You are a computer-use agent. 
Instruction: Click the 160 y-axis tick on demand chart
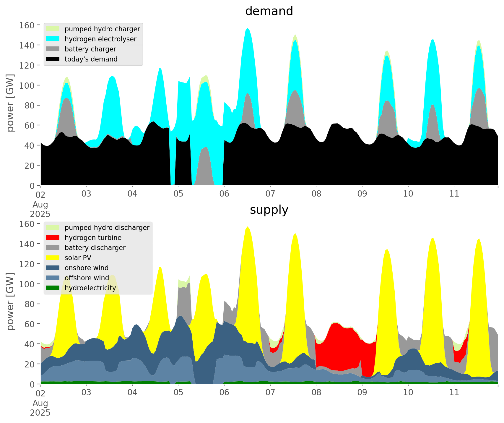pyautogui.click(x=27, y=25)
